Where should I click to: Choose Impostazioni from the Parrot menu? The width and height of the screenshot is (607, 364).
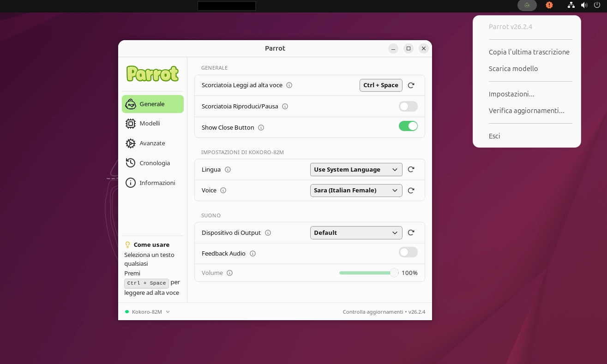(511, 94)
